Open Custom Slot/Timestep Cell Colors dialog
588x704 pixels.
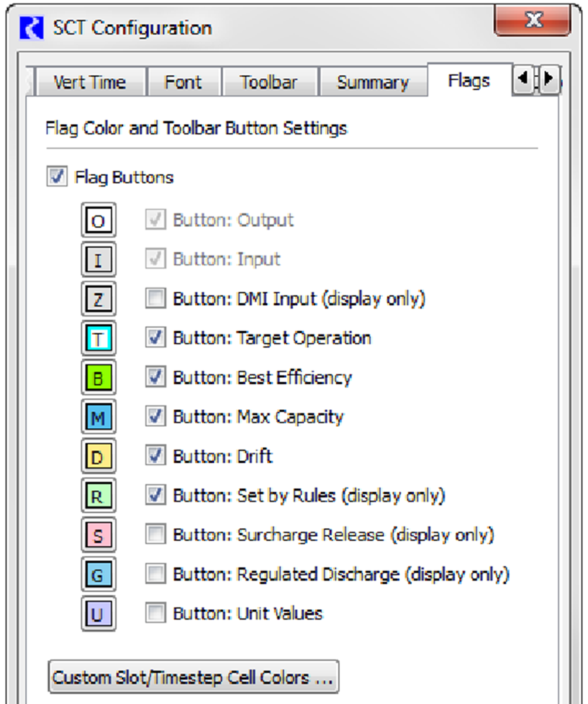(193, 677)
